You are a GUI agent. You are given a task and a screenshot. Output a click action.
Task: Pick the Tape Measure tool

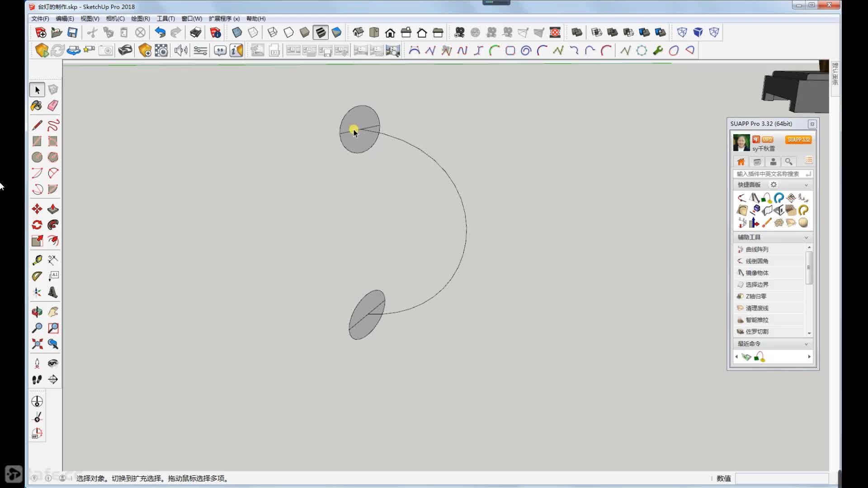click(x=37, y=260)
